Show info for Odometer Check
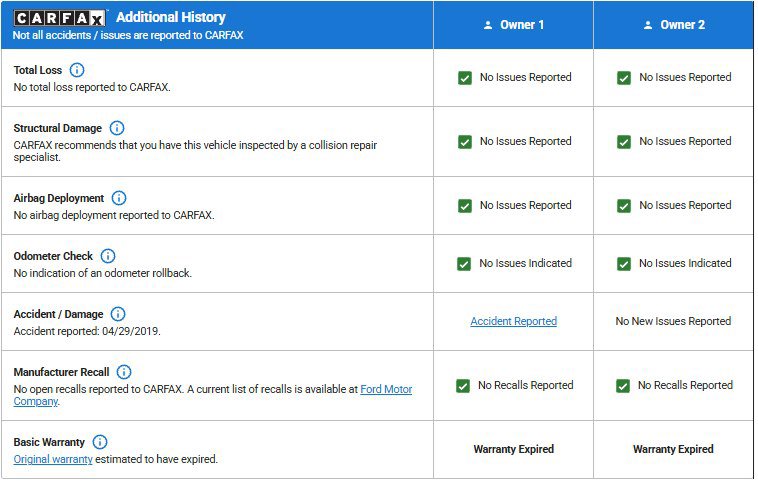758x481 pixels. point(108,256)
